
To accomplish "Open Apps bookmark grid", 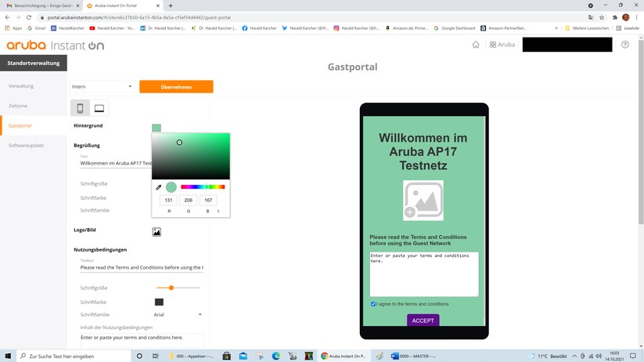I will click(13, 28).
